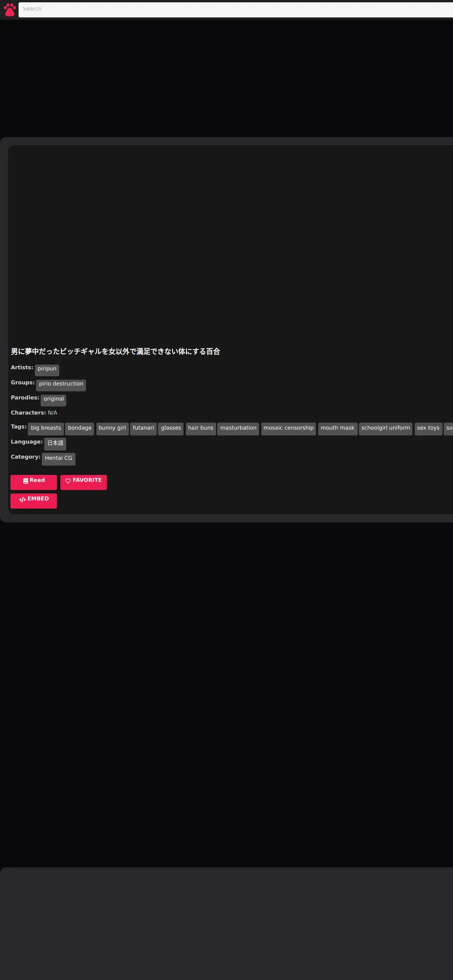Click the FAVORITE button
Image resolution: width=453 pixels, height=980 pixels.
click(x=84, y=482)
